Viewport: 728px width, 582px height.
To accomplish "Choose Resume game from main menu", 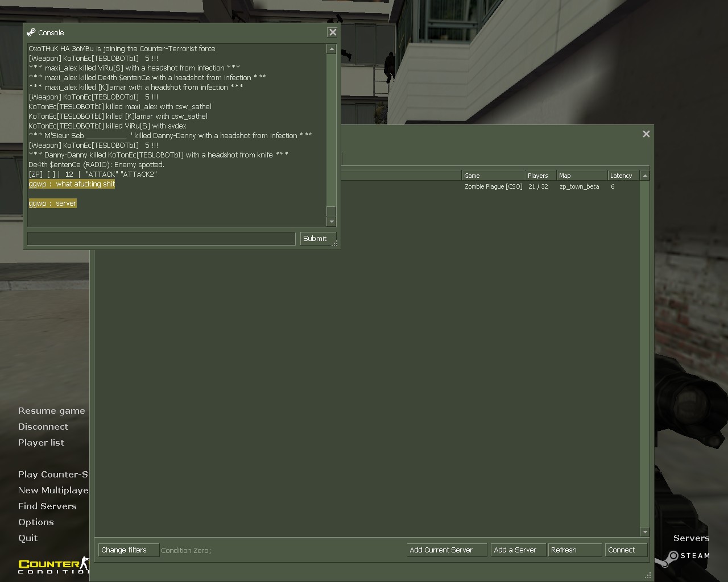I will pos(51,411).
